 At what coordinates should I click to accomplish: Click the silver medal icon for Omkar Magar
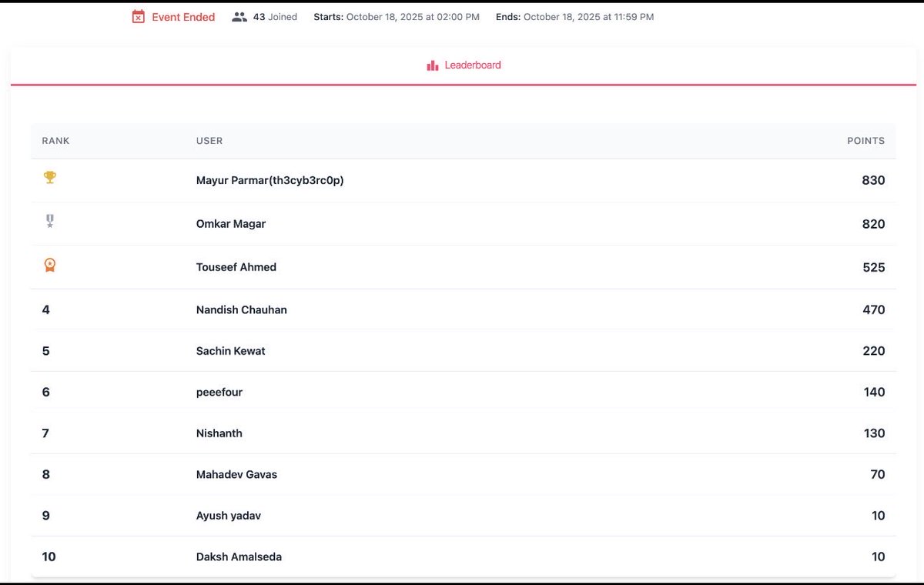pos(49,222)
